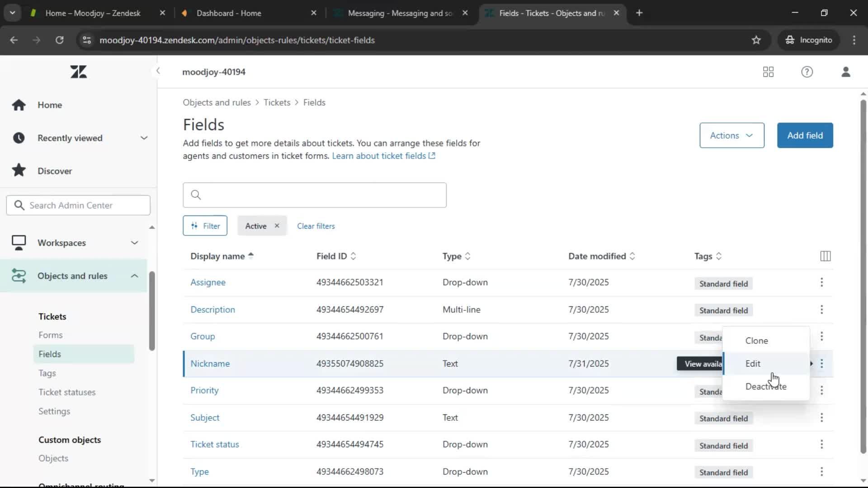Sort by Tags column

(x=708, y=256)
